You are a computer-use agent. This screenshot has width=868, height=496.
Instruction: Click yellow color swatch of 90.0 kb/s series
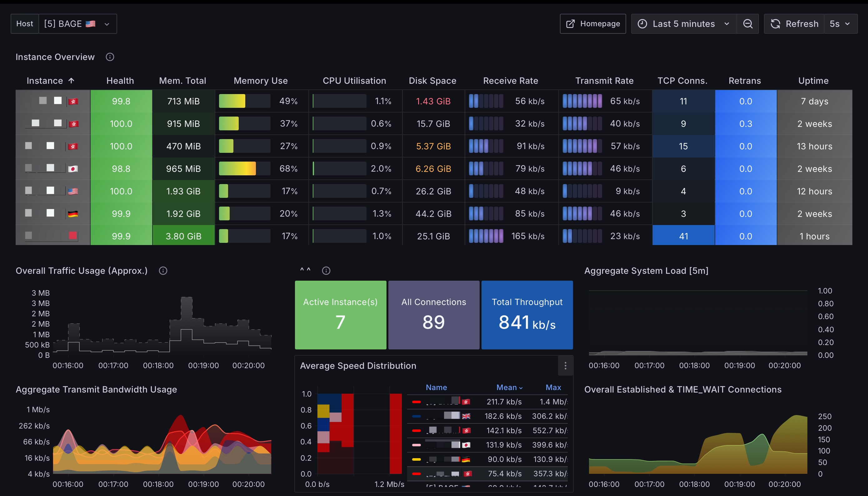click(x=416, y=459)
